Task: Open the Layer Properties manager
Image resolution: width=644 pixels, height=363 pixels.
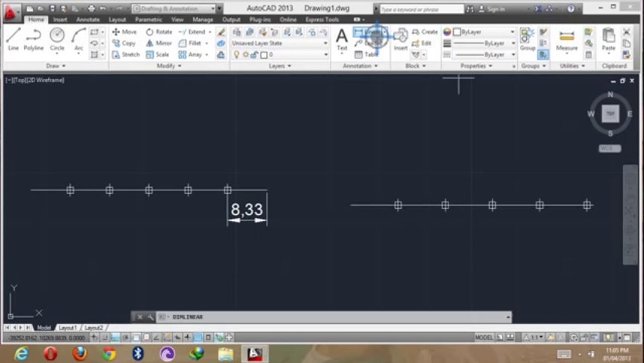Action: point(237,32)
